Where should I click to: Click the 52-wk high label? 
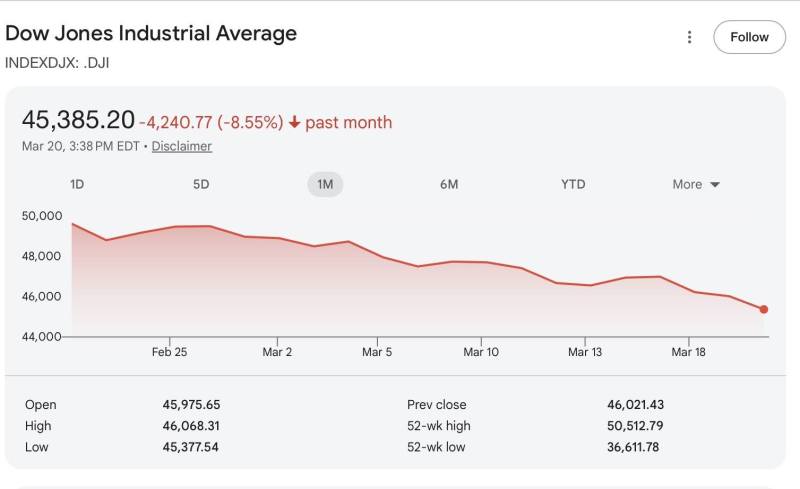pos(439,426)
